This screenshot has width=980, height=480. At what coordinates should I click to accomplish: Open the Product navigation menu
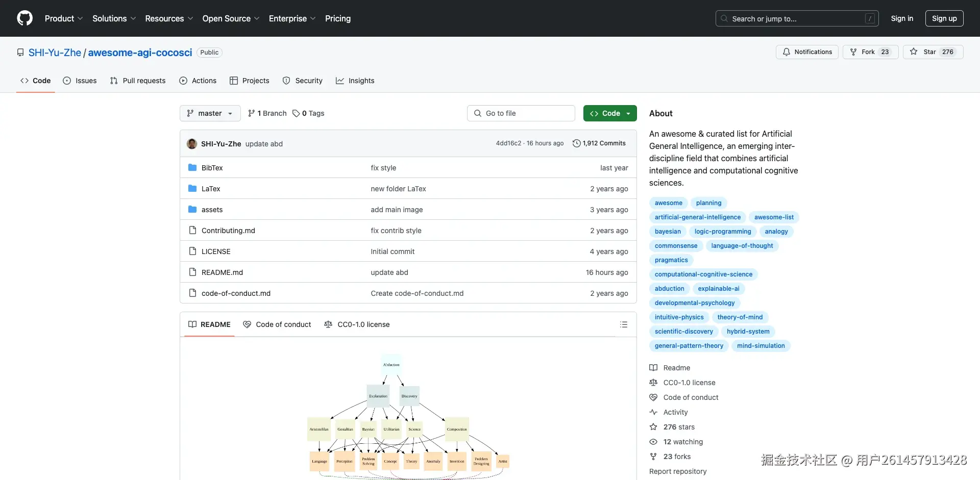64,18
